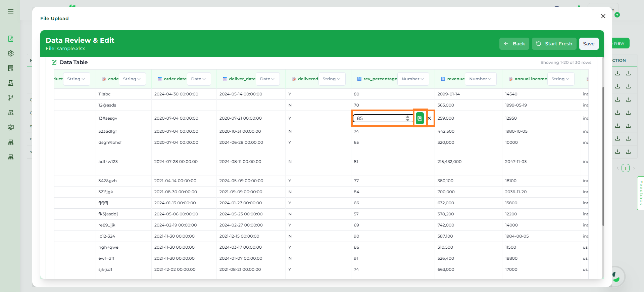Open the annual income String type dropdown
644x292 pixels.
click(x=560, y=79)
